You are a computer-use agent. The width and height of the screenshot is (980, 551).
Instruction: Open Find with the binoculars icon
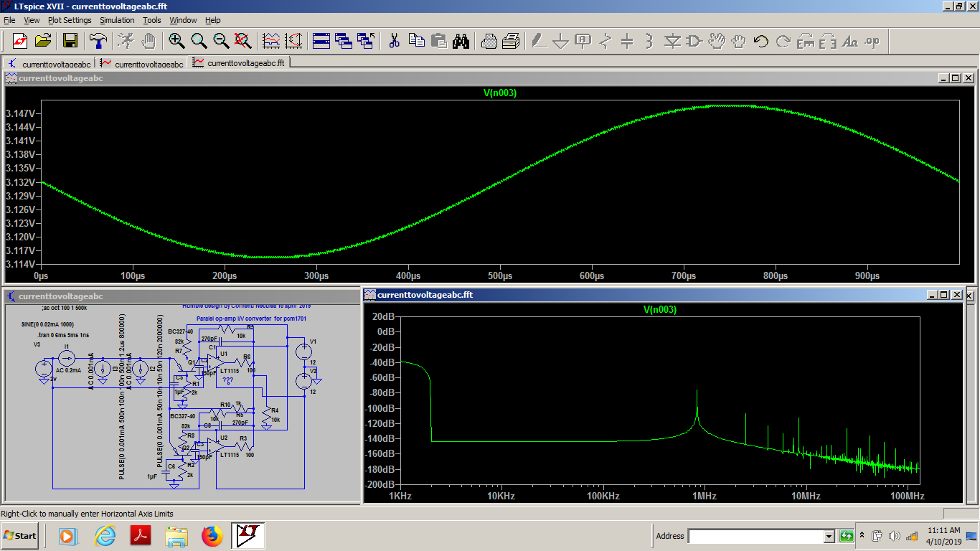point(461,41)
